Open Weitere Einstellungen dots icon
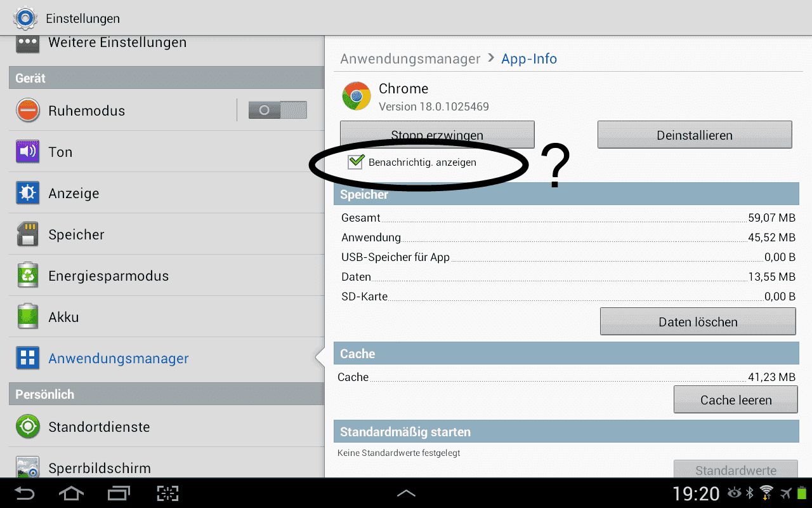This screenshot has height=508, width=812. pyautogui.click(x=28, y=43)
